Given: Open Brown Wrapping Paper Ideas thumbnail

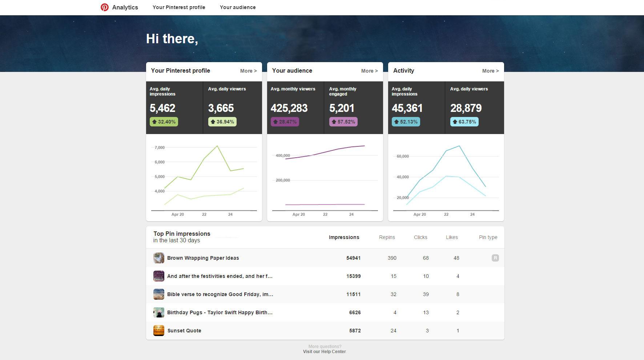Looking at the screenshot, I should pyautogui.click(x=158, y=258).
